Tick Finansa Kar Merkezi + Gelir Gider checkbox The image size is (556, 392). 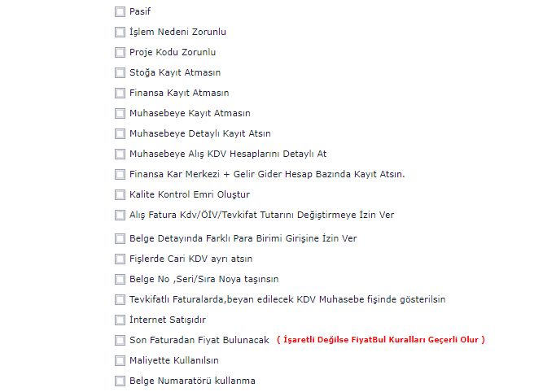click(x=120, y=175)
